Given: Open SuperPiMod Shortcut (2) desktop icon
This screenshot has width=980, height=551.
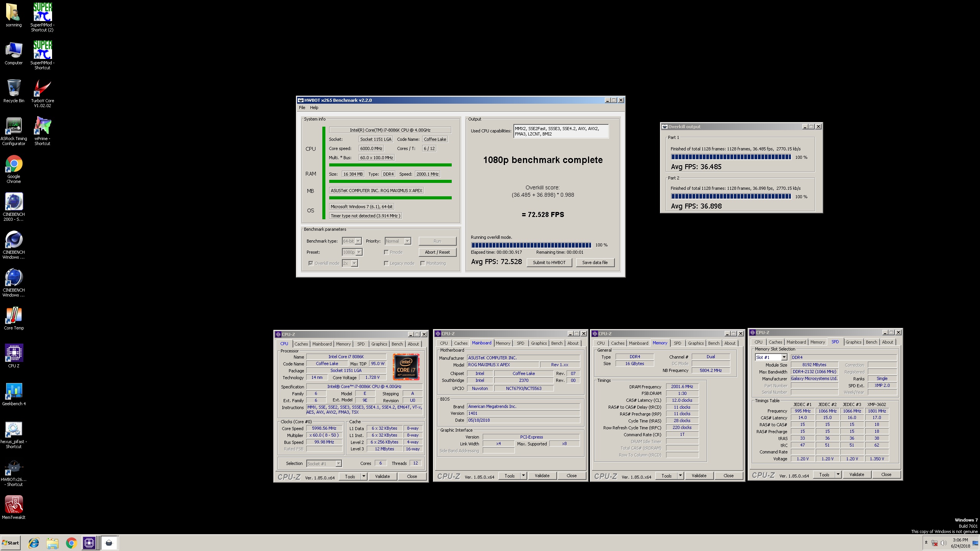Looking at the screenshot, I should pos(42,17).
